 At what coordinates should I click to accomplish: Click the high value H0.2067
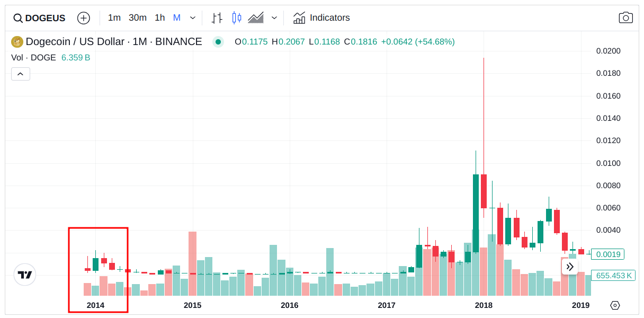[x=288, y=42]
